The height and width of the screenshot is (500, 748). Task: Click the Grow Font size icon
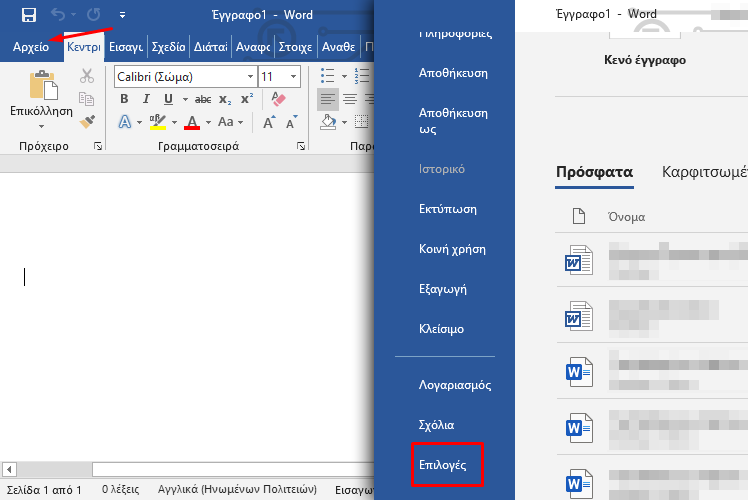tap(269, 122)
